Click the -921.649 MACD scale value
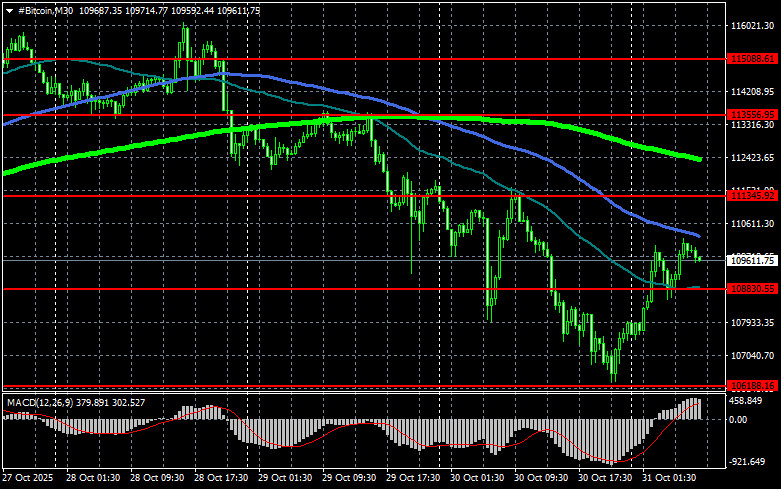 click(x=747, y=462)
